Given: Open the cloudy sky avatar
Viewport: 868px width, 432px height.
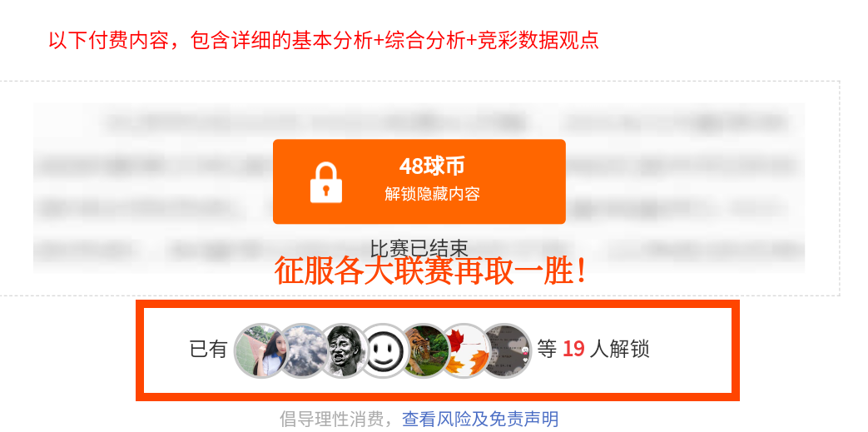Looking at the screenshot, I should [304, 350].
